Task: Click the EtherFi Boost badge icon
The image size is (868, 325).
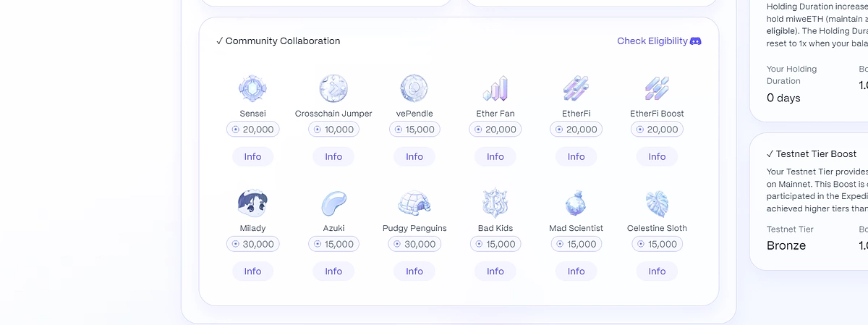Action: [657, 88]
